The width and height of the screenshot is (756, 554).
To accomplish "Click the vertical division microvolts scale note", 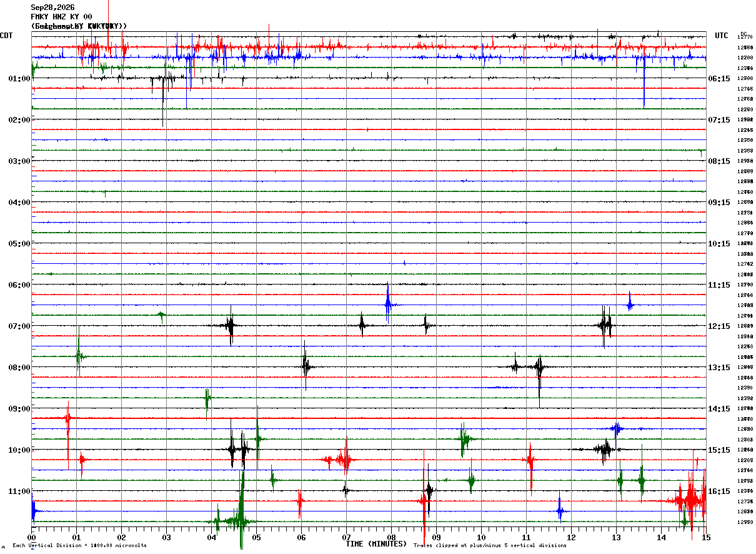I will pyautogui.click(x=79, y=545).
